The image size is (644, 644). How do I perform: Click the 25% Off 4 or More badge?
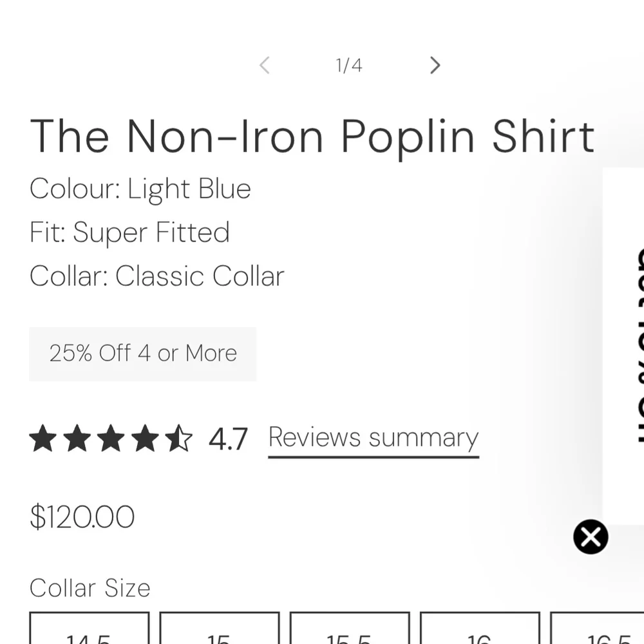coord(143,354)
